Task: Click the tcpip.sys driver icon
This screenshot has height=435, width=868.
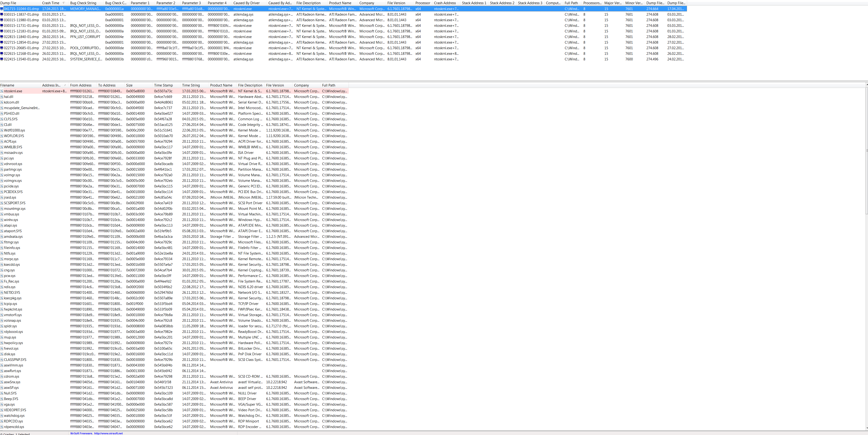Action: click(x=2, y=304)
